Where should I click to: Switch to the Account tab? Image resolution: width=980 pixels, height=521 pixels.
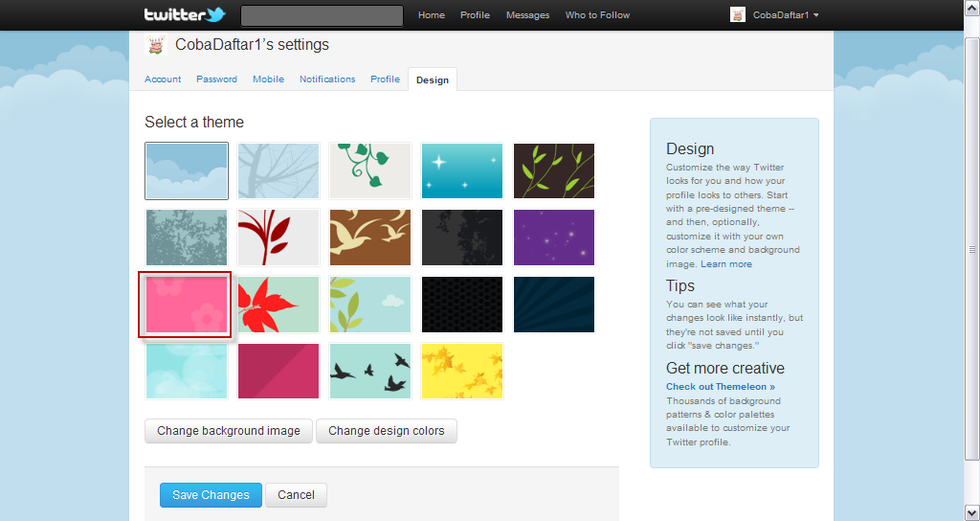pos(163,79)
